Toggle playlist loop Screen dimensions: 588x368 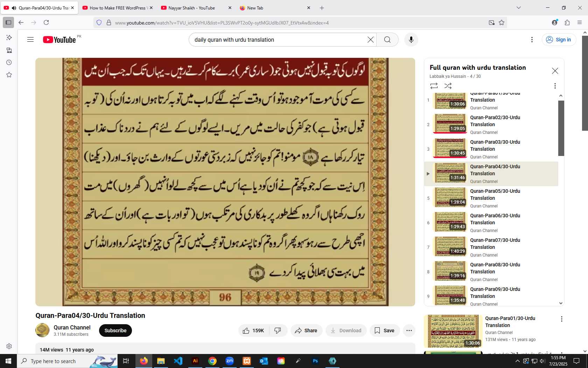pos(434,86)
